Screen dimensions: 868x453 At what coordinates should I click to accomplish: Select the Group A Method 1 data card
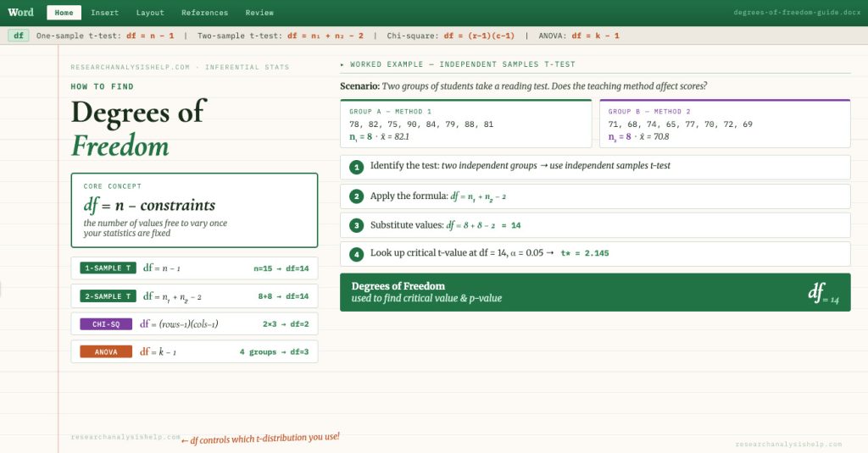tap(465, 124)
